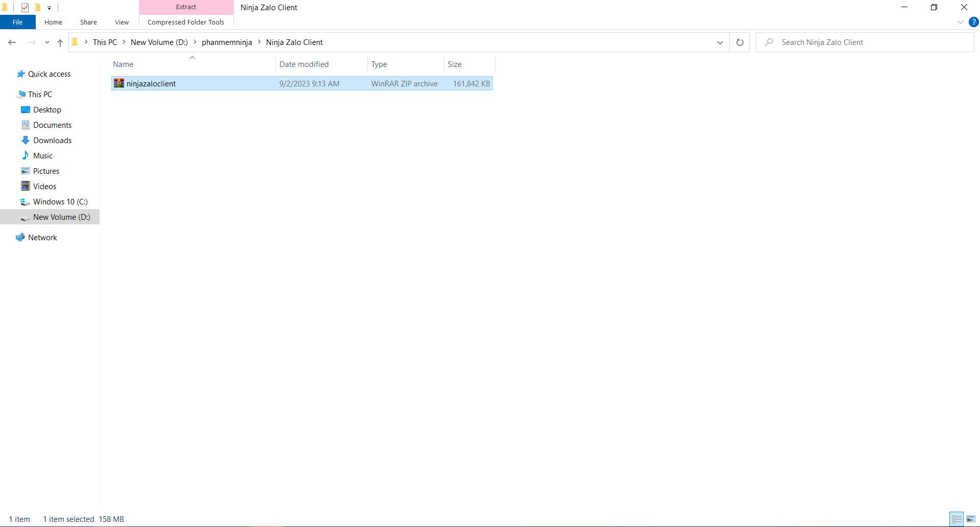This screenshot has width=980, height=527.
Task: Select the ninjazaloclient file
Action: (302, 83)
